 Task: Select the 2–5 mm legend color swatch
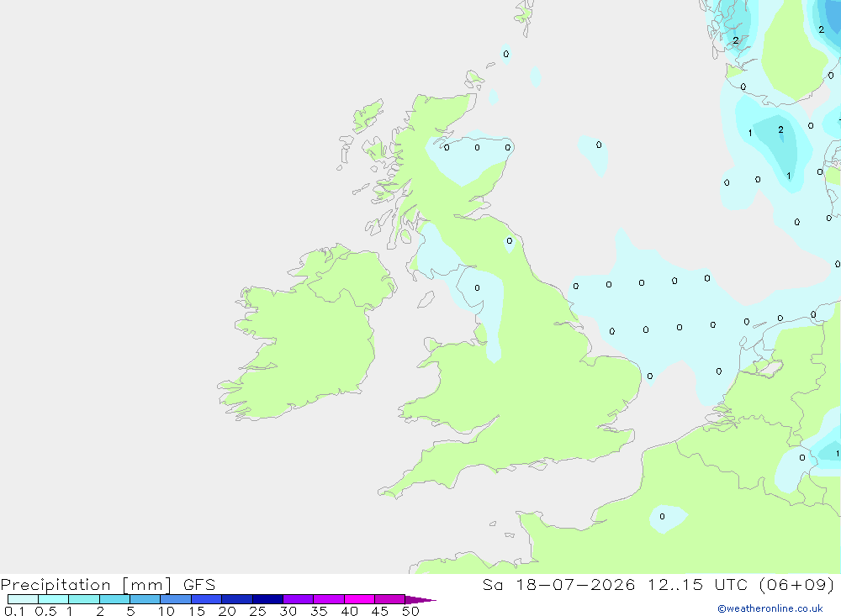tap(114, 599)
